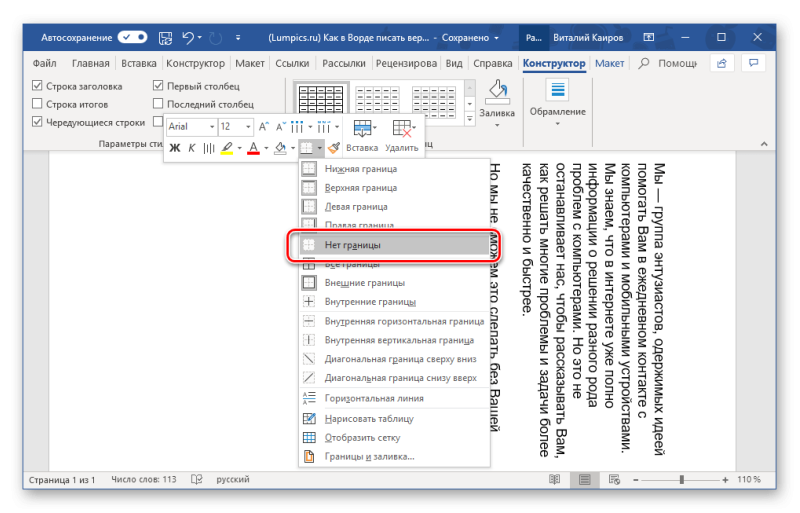Switch to Read Mode view icon
The width and height of the screenshot is (800, 513).
[555, 479]
